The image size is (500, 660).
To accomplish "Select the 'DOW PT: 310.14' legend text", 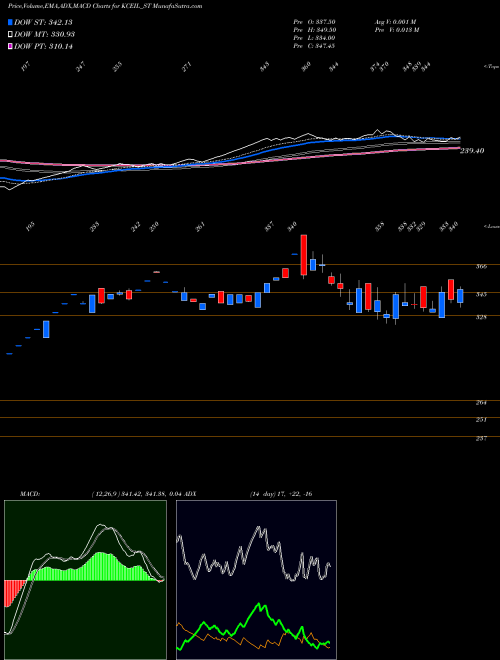I will click(x=43, y=46).
